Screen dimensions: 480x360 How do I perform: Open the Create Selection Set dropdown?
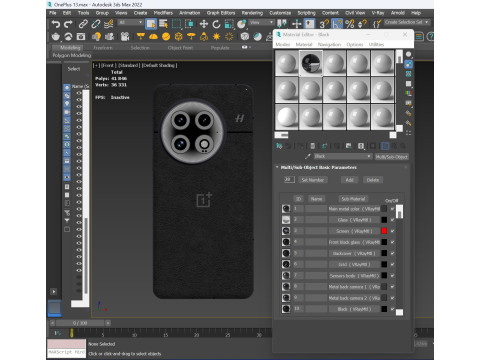click(407, 22)
